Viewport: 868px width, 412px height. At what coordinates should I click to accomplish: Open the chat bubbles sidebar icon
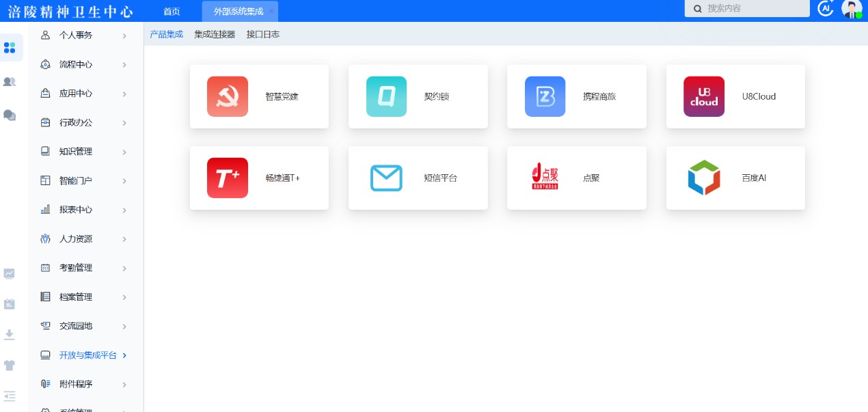[10, 115]
